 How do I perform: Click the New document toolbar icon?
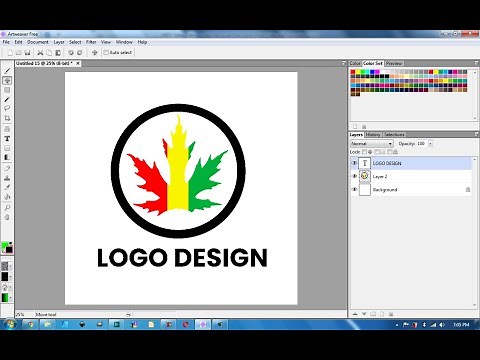(10, 53)
